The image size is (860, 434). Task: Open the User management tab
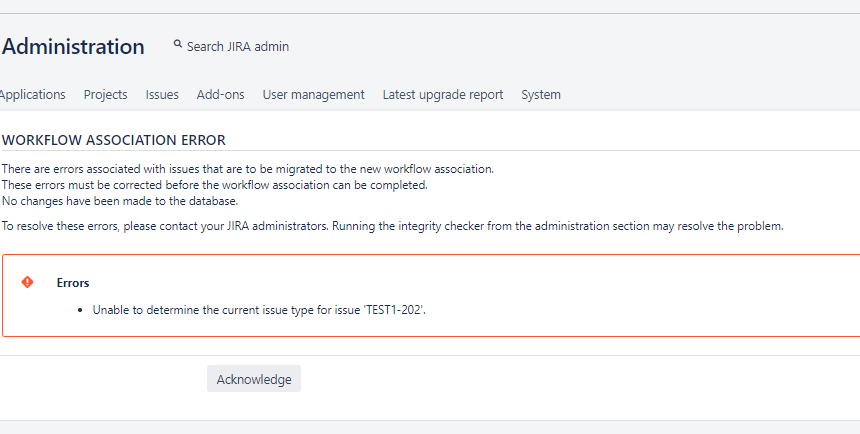[313, 94]
